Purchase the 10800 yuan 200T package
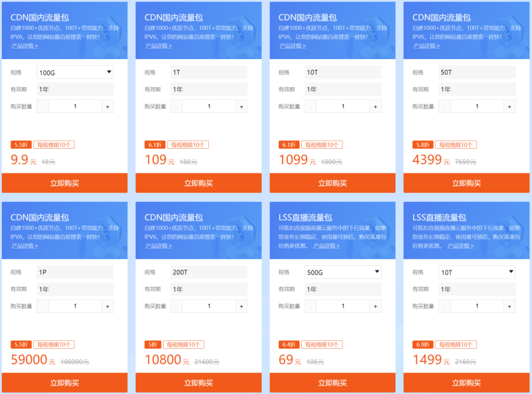The height and width of the screenshot is (394, 532). point(198,383)
